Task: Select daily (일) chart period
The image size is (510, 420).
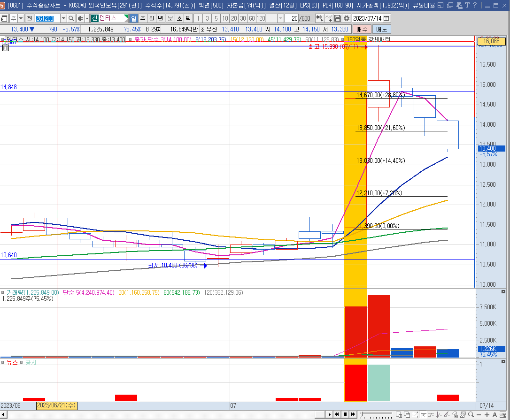Action: click(134, 18)
